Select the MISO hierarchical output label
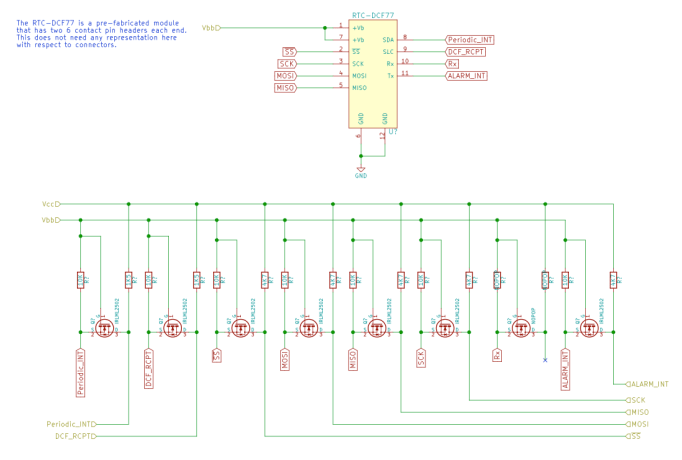The width and height of the screenshot is (682, 460). pos(638,412)
